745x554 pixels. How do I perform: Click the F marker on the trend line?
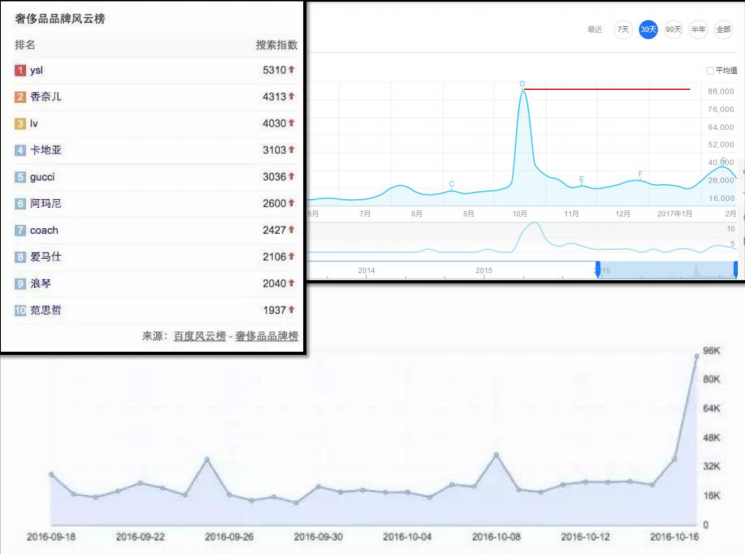640,173
